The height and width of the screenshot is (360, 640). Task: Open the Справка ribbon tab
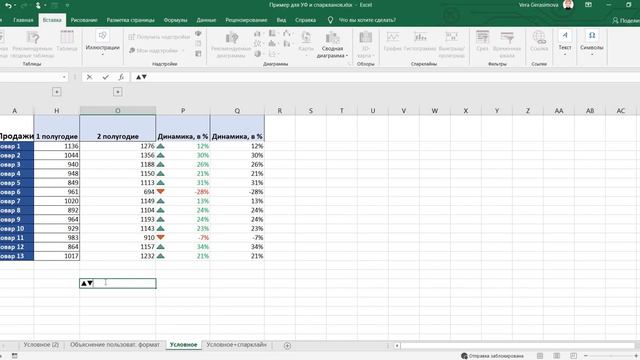pyautogui.click(x=305, y=20)
